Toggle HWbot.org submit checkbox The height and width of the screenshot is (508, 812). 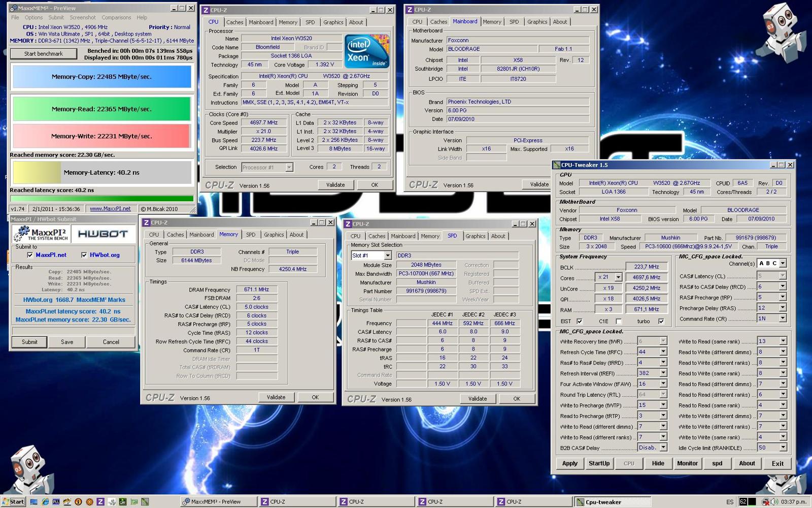click(x=84, y=255)
